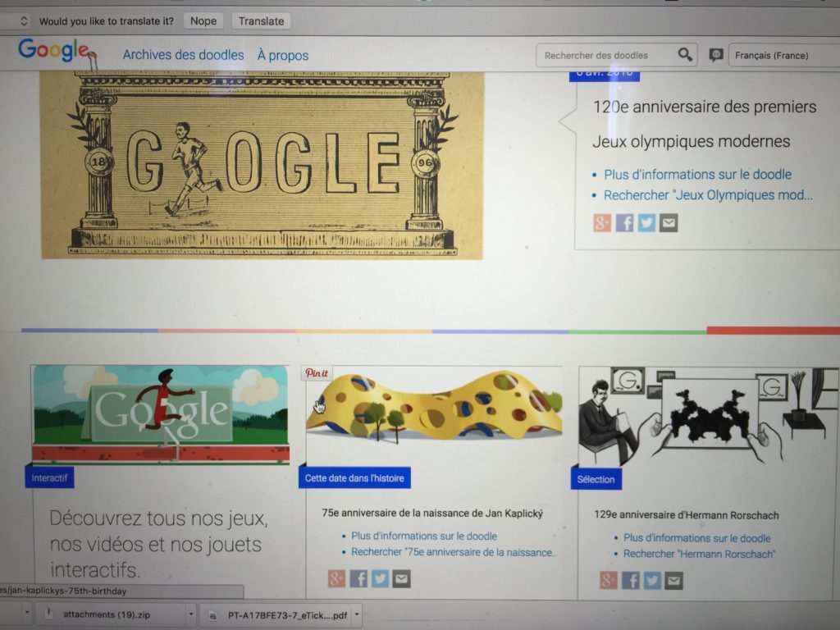Click the Translate button

pos(262,21)
